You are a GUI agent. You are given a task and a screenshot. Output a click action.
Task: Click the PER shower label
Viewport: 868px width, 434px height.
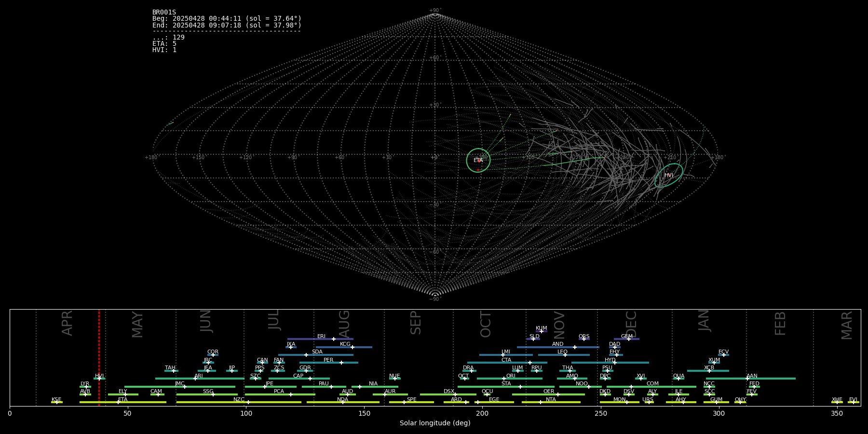[x=328, y=360]
